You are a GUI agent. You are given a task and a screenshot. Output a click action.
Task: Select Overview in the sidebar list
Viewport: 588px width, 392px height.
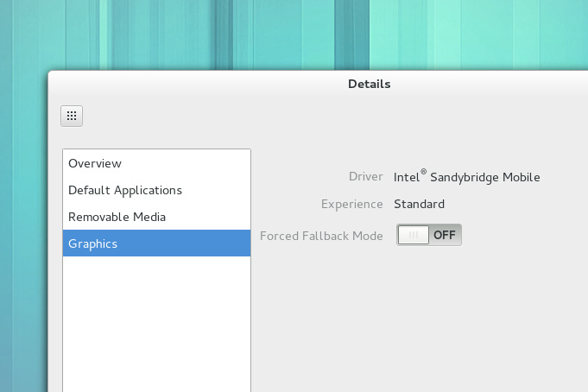click(x=157, y=163)
